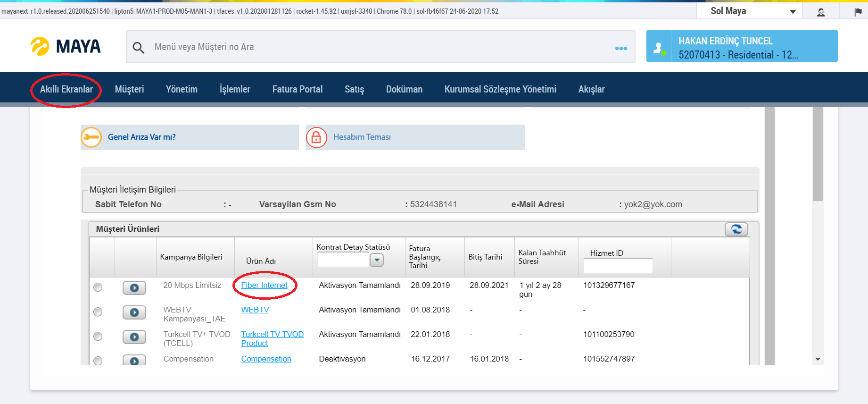Open the İşlemler menu
Viewport: 868px width, 404px height.
click(x=235, y=89)
